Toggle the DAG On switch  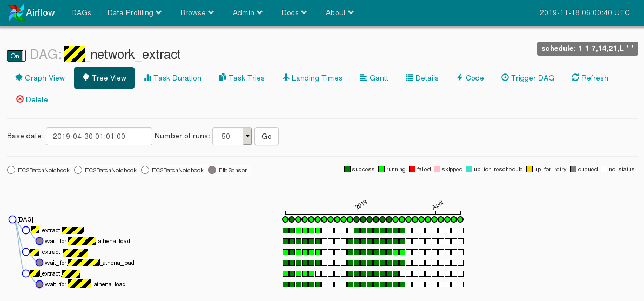click(16, 56)
